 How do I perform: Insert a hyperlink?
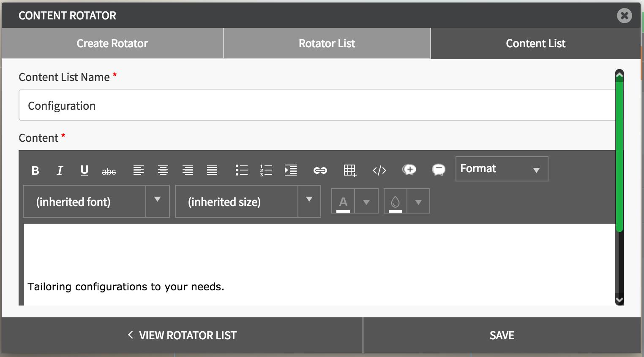point(320,170)
